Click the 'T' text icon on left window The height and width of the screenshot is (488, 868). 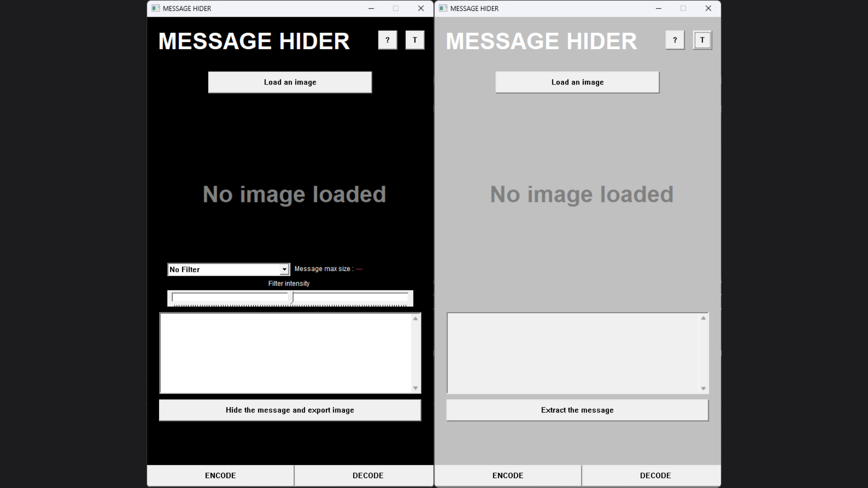(415, 40)
